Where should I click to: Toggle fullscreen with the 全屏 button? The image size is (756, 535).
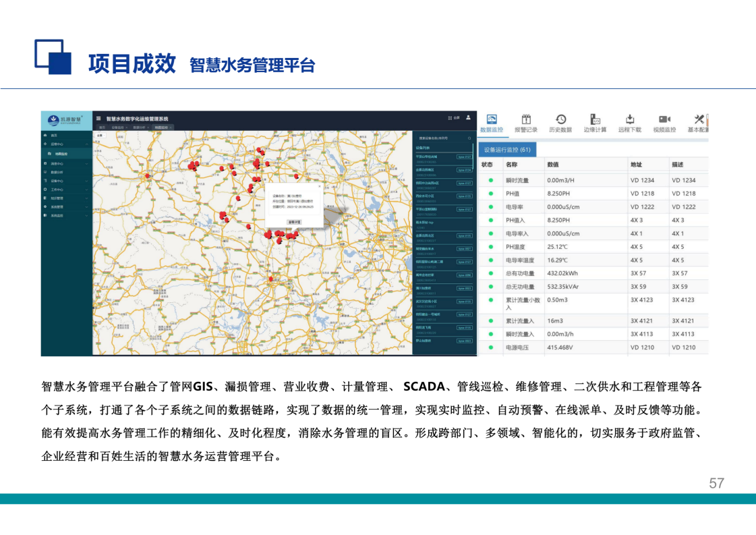tap(454, 118)
